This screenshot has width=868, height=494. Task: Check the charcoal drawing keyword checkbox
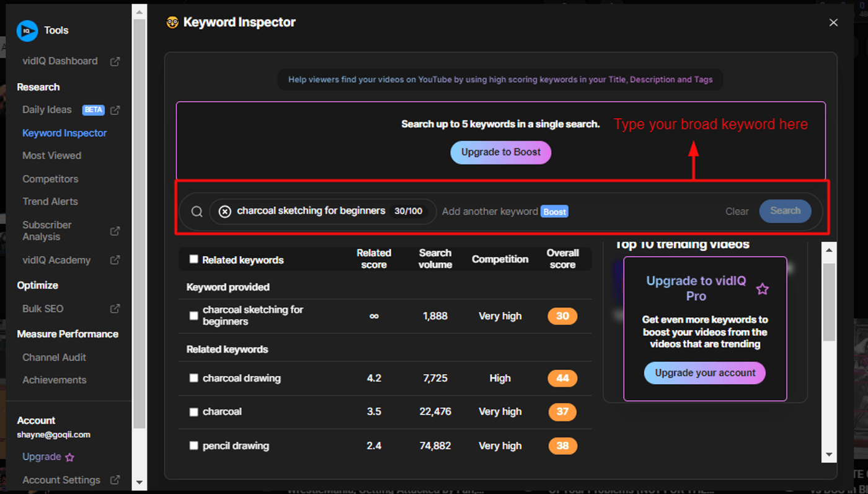pos(194,378)
